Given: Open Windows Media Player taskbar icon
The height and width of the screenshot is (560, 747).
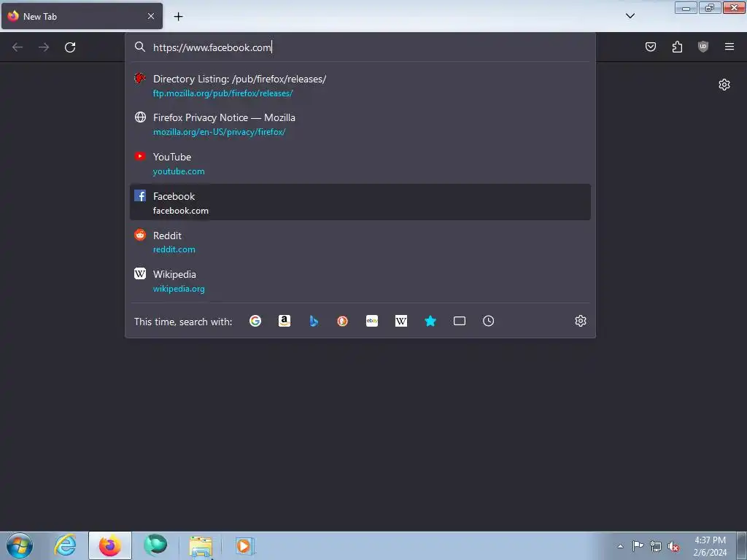Looking at the screenshot, I should [x=245, y=545].
